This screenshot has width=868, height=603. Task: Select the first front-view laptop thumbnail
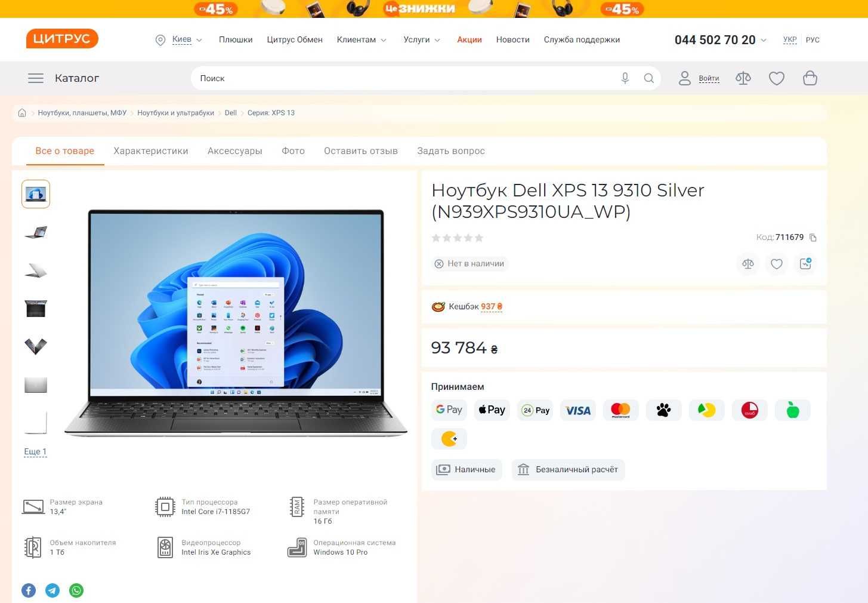[x=36, y=194]
